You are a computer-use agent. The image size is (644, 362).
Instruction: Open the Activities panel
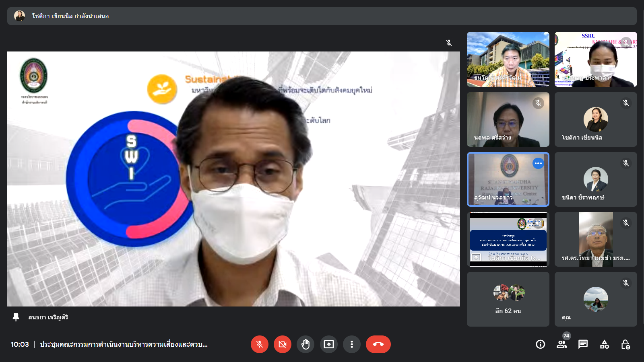tap(604, 344)
